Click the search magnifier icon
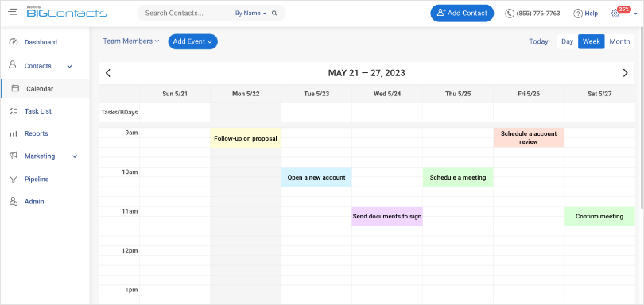The height and width of the screenshot is (305, 644). (x=274, y=14)
